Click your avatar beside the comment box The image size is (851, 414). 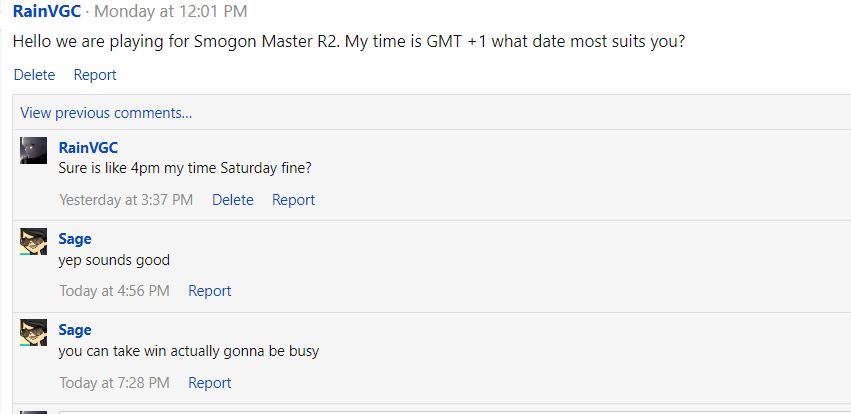(x=33, y=410)
